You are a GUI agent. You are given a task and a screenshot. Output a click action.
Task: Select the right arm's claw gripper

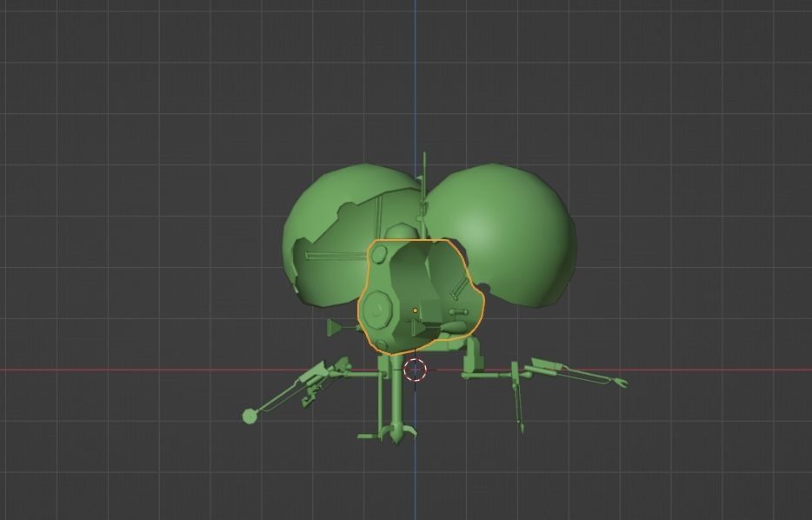pos(620,383)
